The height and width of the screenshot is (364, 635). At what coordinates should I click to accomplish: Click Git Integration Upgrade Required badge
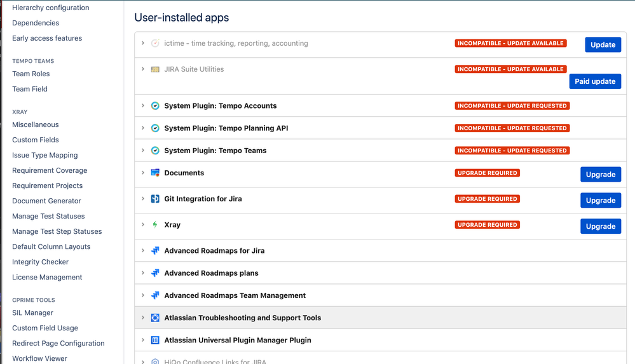487,199
